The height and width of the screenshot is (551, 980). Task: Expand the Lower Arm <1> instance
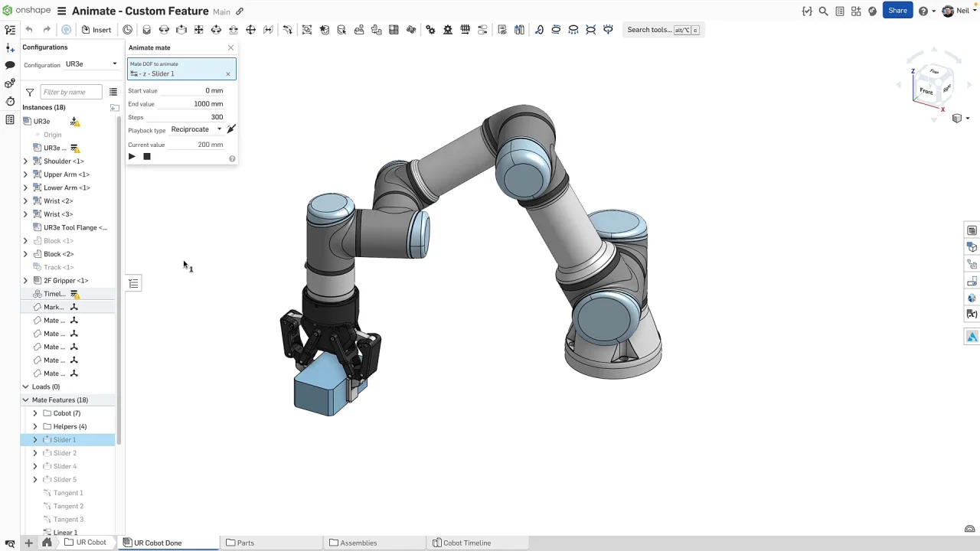point(25,187)
